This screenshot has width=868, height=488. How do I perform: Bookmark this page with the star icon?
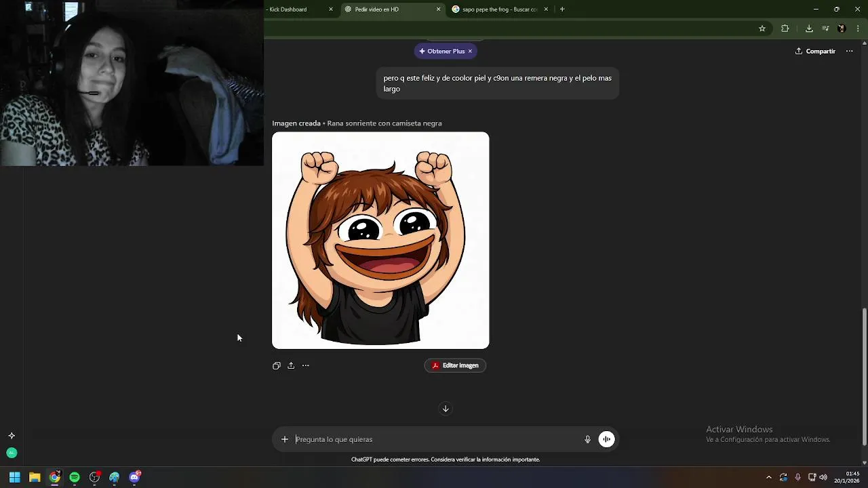[x=762, y=28]
